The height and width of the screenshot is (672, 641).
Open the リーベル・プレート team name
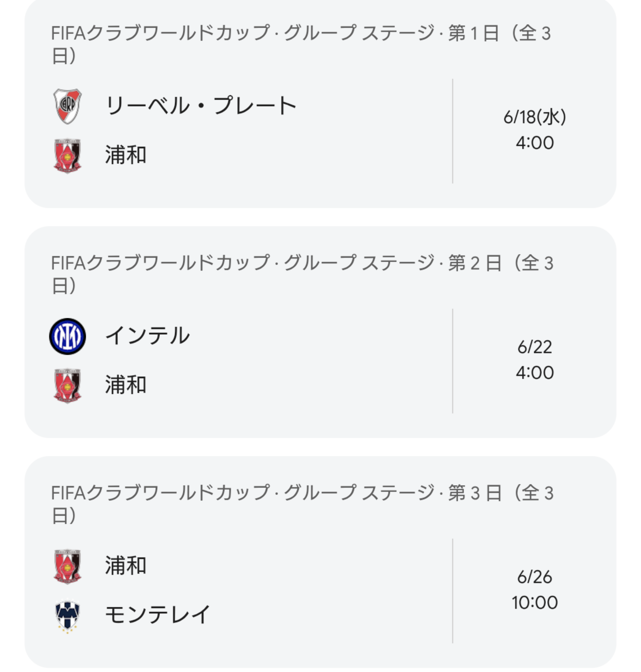tap(201, 106)
